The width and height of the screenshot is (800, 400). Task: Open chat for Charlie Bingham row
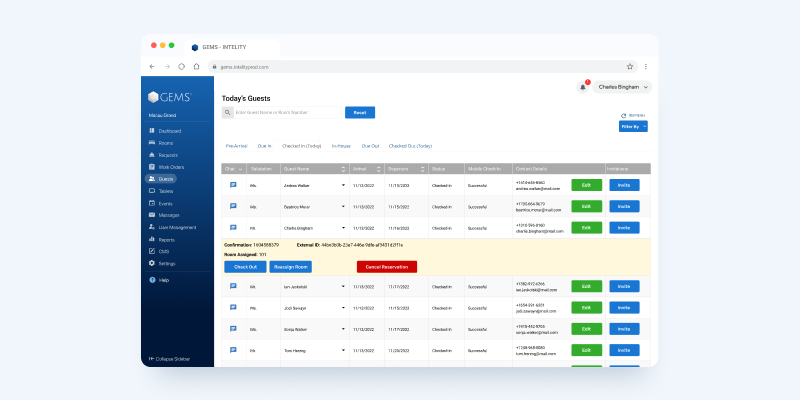click(x=233, y=228)
